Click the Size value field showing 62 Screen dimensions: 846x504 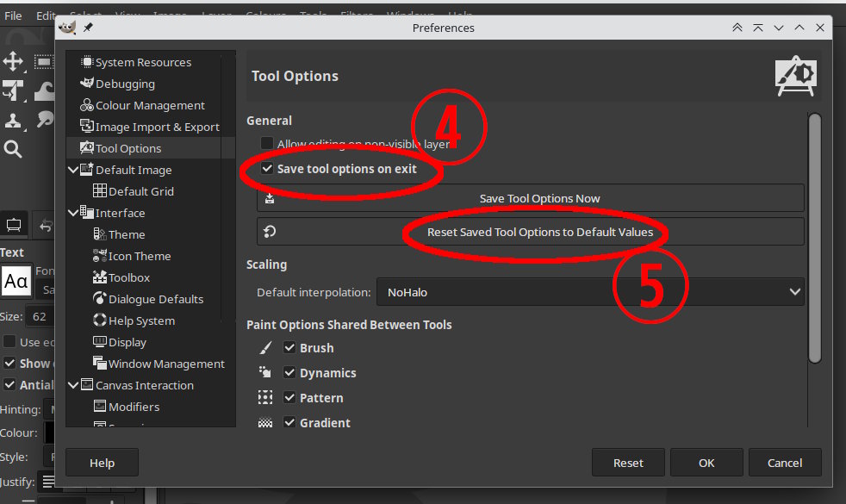[x=40, y=317]
